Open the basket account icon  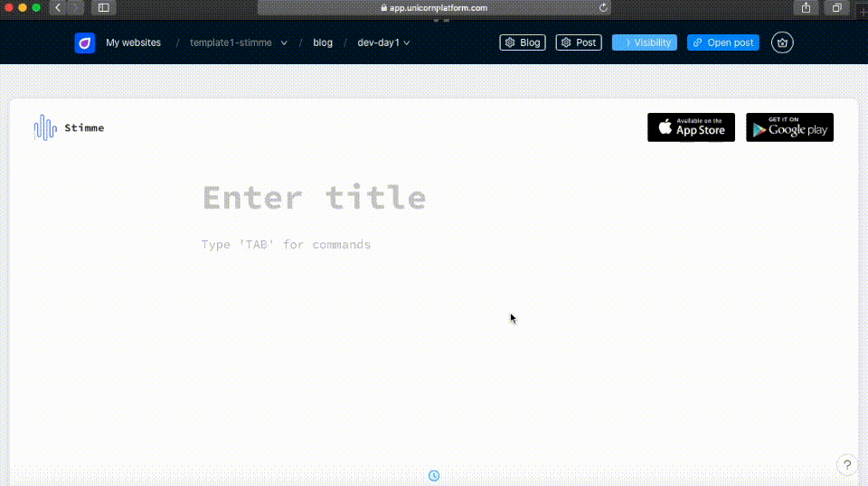782,42
